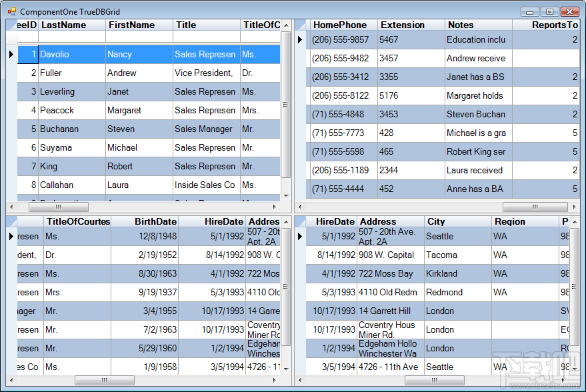Select the Suyama row cell
Viewport: 586px width, 392px height.
[x=72, y=147]
